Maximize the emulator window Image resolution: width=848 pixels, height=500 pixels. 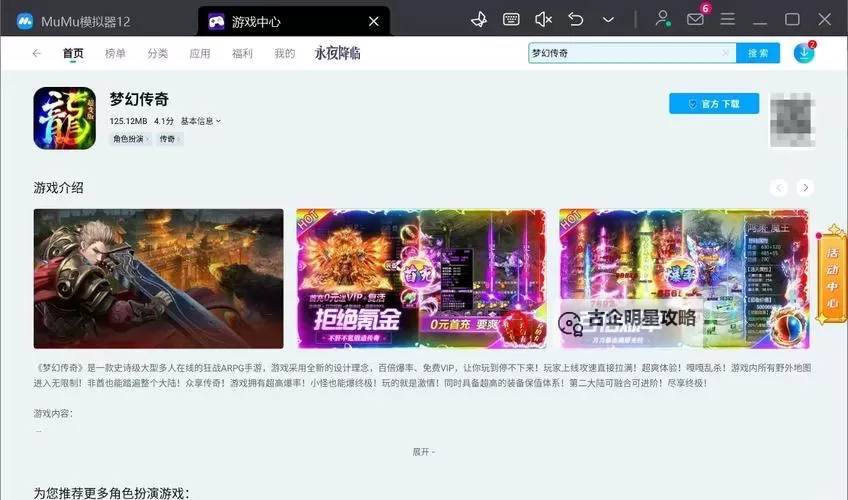(x=792, y=19)
